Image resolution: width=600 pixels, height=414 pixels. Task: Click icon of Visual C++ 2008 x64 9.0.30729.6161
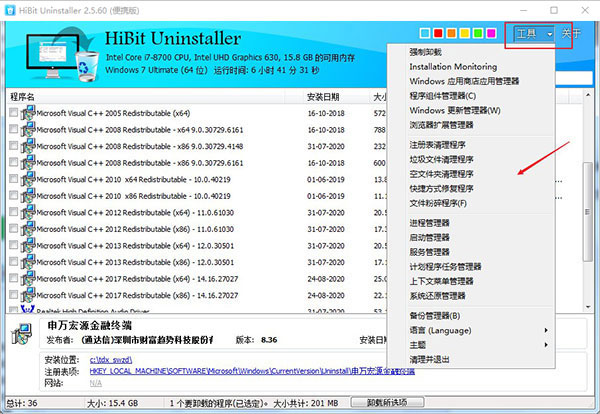[28, 129]
